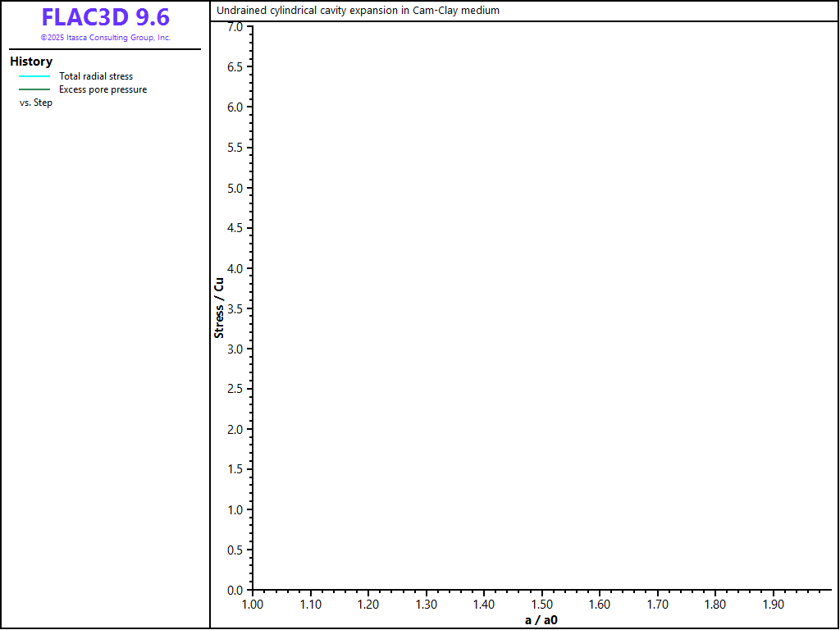The image size is (840, 630).
Task: Click the Itasca Consulting Group copyright text
Action: (x=105, y=38)
